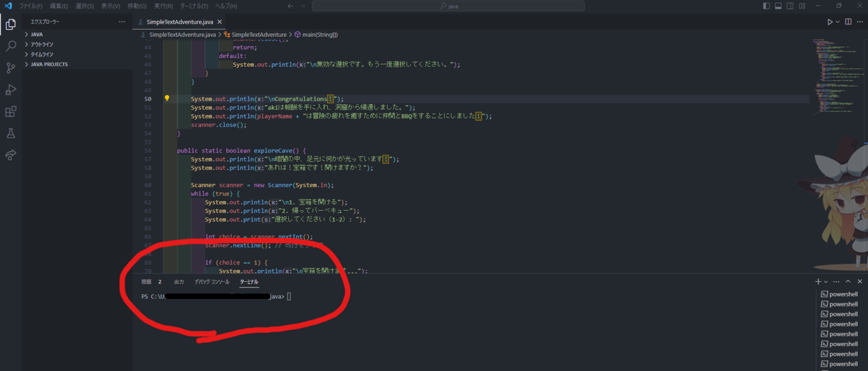The width and height of the screenshot is (868, 371).
Task: Open the Testing flask view
Action: tap(10, 133)
